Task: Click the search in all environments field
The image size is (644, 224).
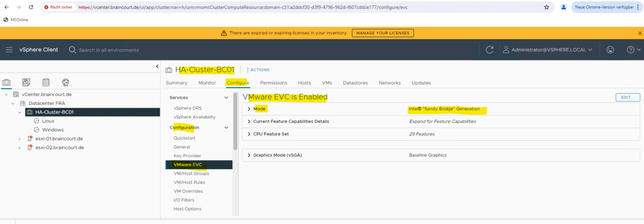Action: [109, 50]
